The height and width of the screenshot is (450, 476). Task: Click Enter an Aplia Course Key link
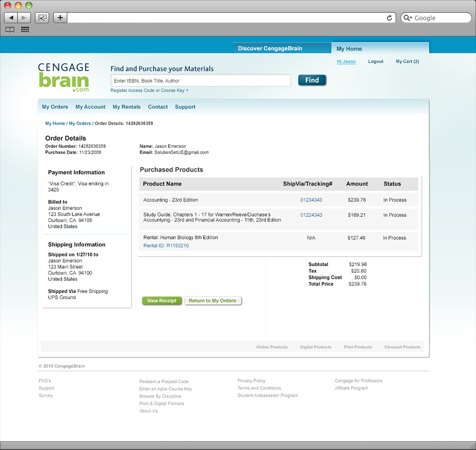(x=166, y=389)
